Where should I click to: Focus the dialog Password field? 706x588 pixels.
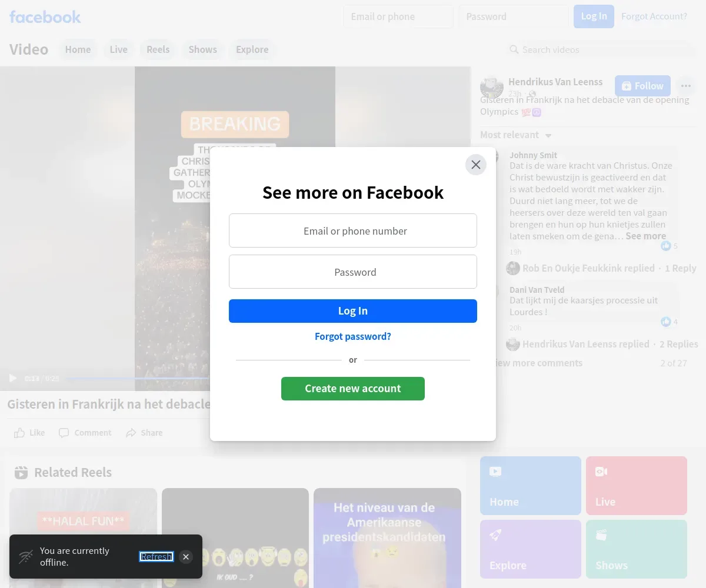(353, 272)
